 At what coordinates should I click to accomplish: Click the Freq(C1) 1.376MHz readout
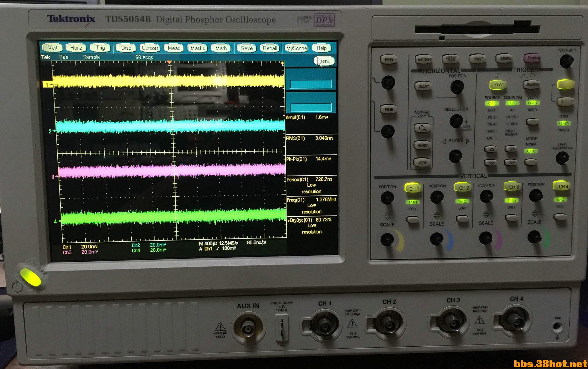tap(312, 205)
